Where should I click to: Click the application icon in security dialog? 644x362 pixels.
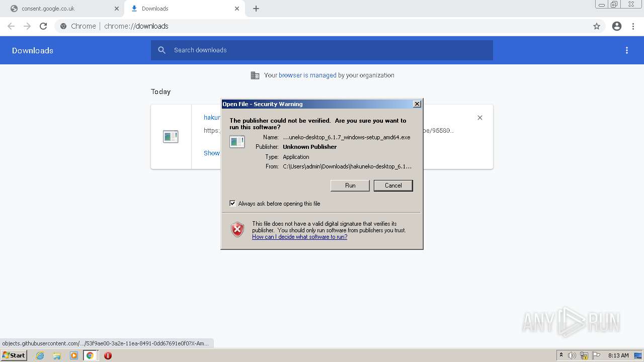pyautogui.click(x=237, y=142)
